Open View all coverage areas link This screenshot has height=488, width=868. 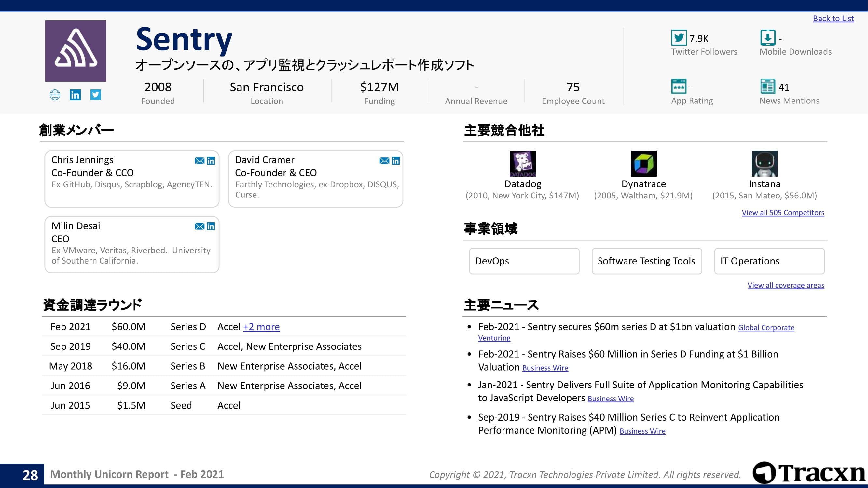pos(785,286)
